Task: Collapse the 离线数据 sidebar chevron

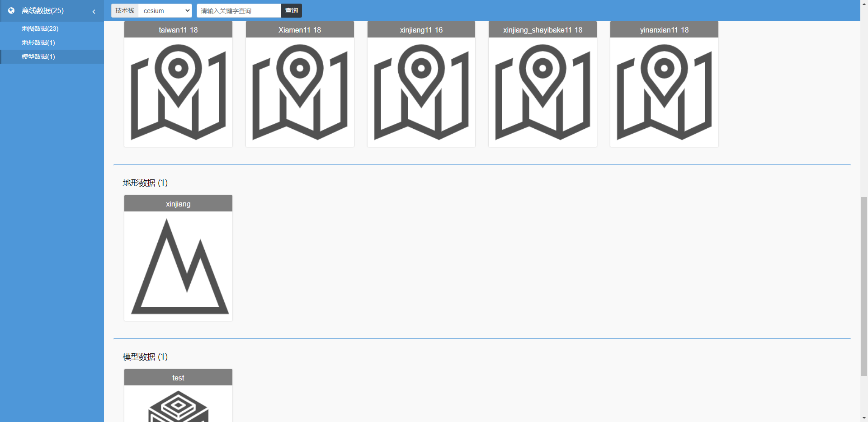Action: tap(94, 11)
